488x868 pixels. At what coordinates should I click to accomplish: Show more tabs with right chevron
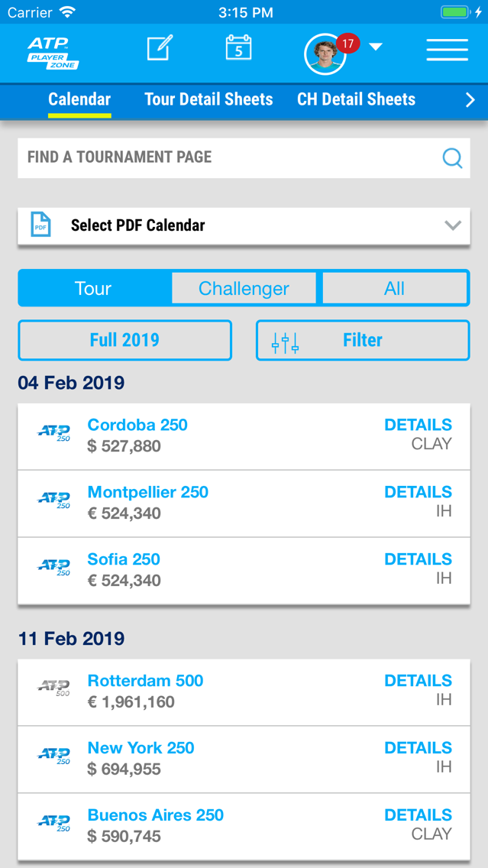click(470, 99)
